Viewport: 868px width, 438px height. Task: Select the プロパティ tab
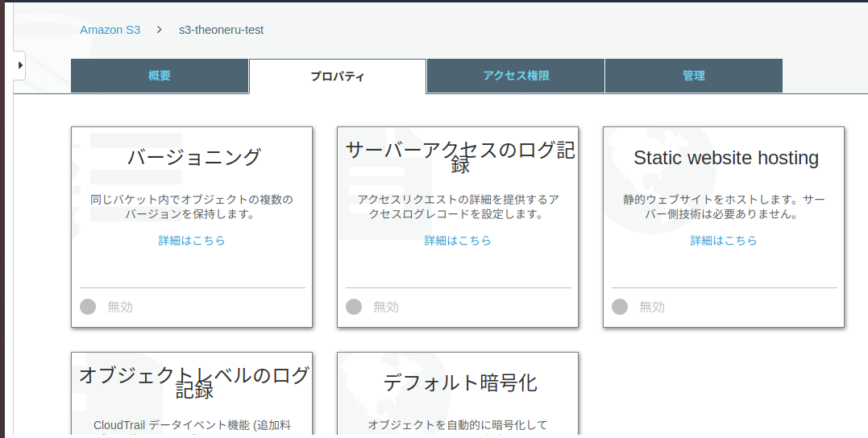pos(338,76)
